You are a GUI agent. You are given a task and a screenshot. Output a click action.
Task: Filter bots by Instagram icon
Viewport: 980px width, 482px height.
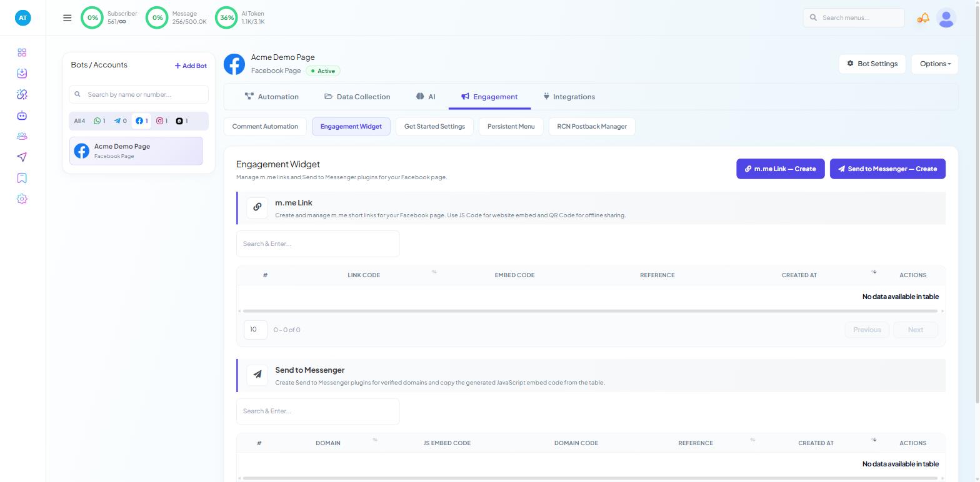(x=162, y=121)
